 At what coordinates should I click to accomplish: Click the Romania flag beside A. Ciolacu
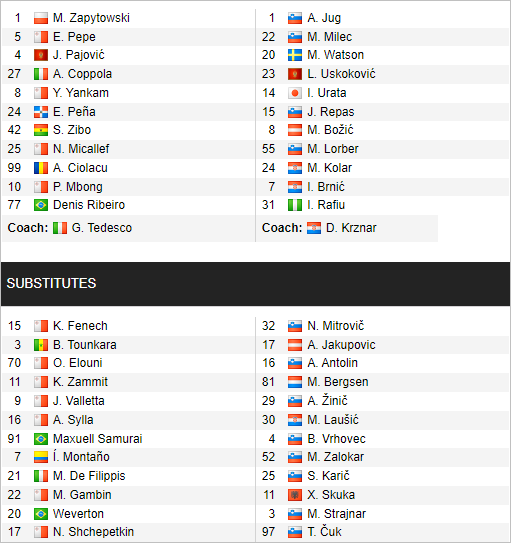41,168
